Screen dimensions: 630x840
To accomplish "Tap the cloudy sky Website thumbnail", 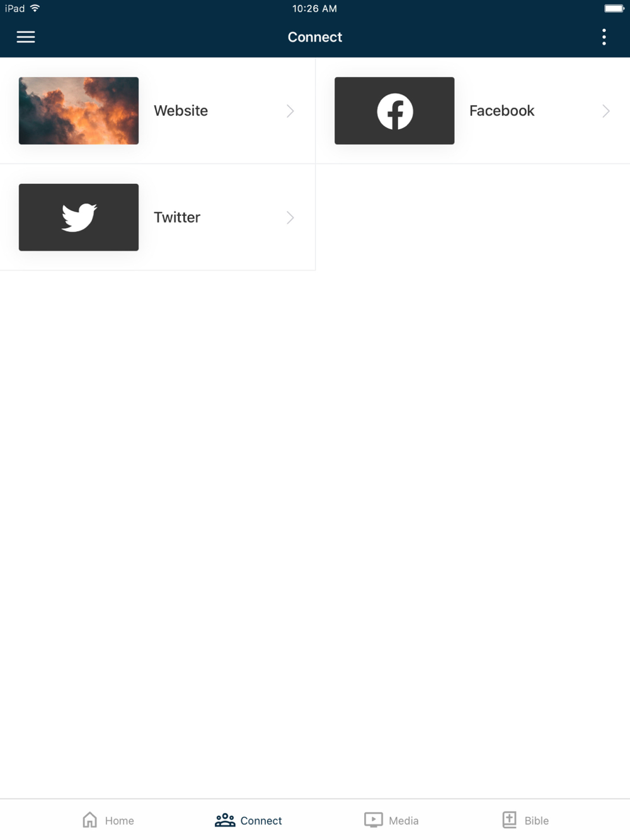I will tap(79, 111).
